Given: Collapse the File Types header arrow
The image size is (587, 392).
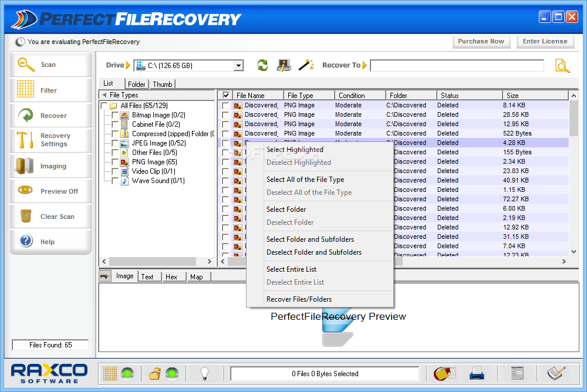Looking at the screenshot, I should coord(104,94).
